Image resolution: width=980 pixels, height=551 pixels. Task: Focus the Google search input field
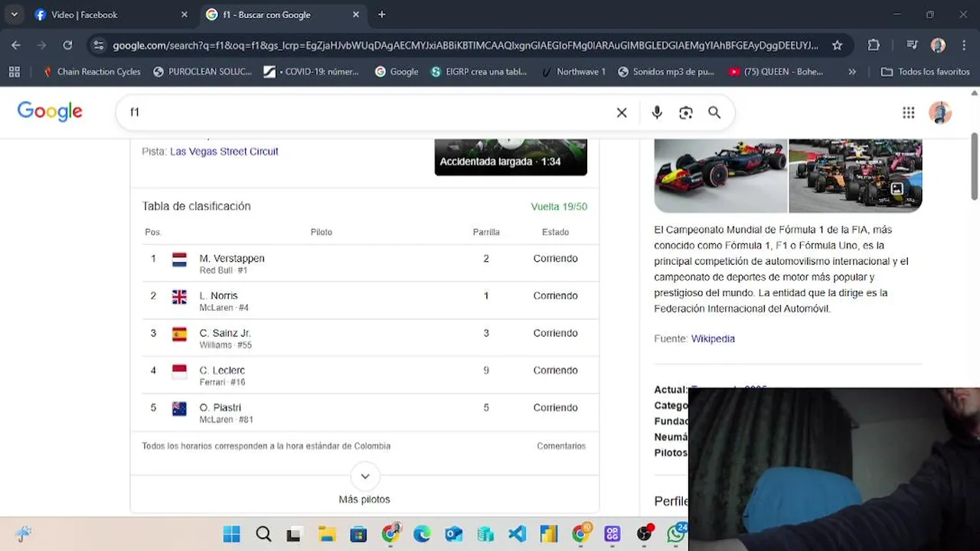point(367,112)
